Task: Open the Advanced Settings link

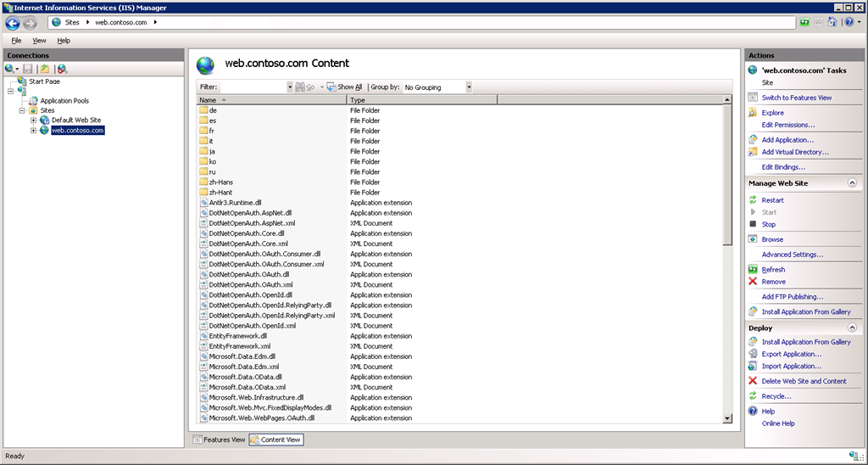Action: point(793,255)
